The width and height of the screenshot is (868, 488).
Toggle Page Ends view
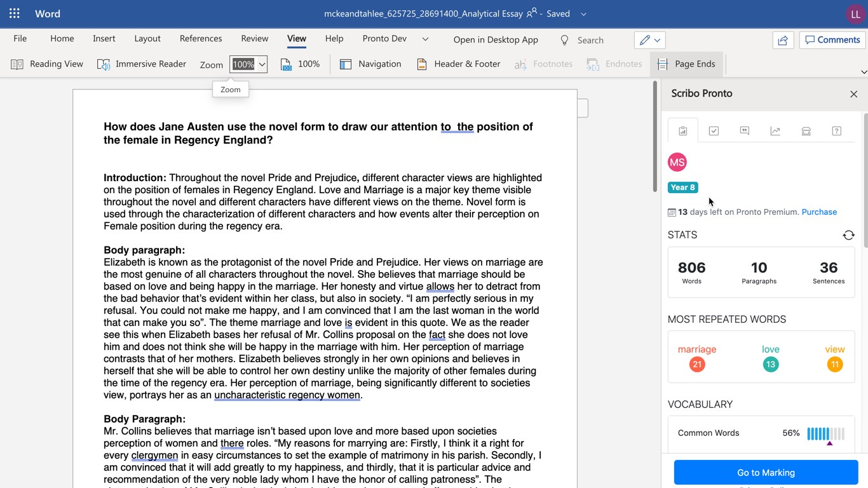click(x=686, y=64)
